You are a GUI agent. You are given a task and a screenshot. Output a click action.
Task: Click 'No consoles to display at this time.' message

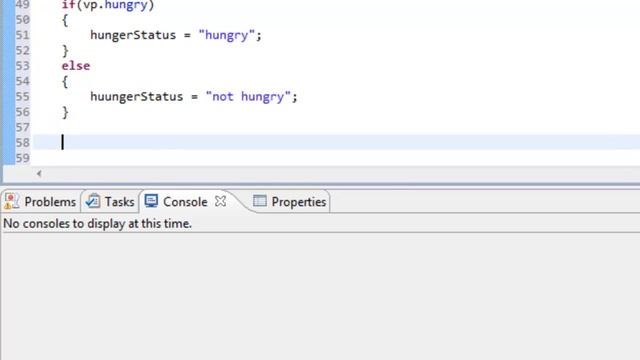coord(98,224)
